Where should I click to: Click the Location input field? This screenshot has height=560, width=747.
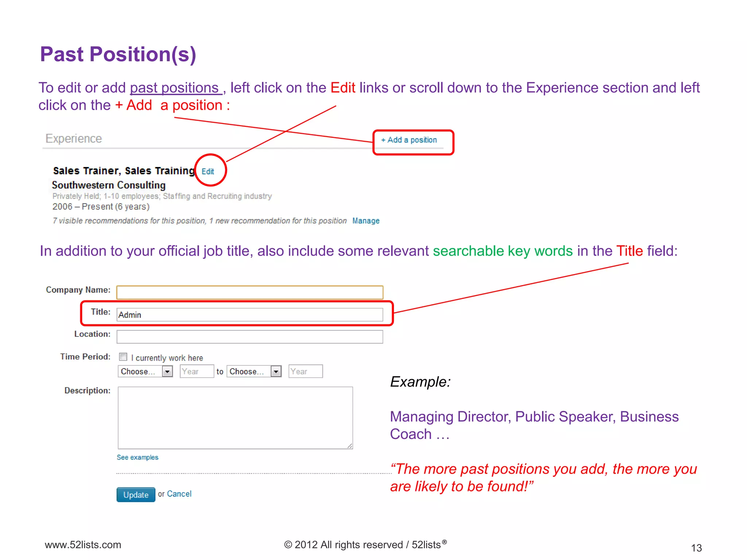pyautogui.click(x=250, y=337)
